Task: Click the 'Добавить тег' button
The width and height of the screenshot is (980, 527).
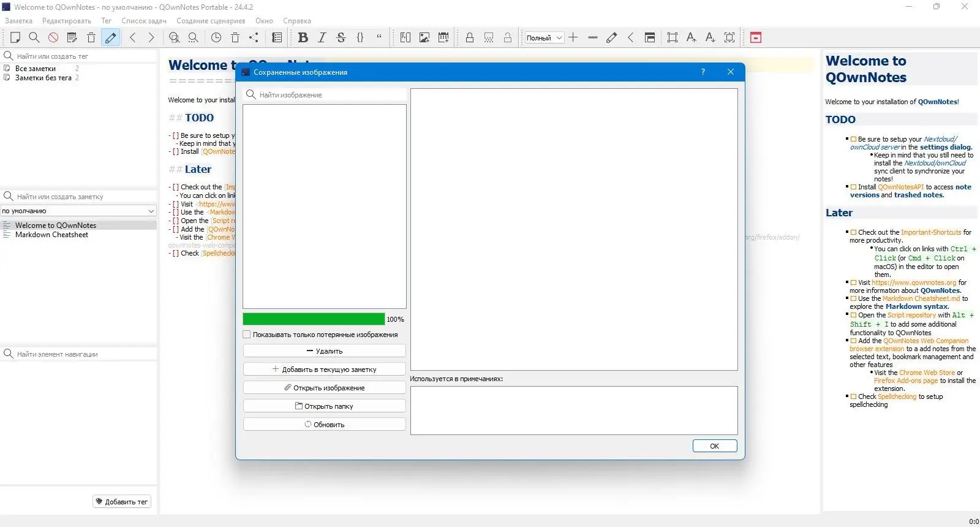Action: point(122,502)
